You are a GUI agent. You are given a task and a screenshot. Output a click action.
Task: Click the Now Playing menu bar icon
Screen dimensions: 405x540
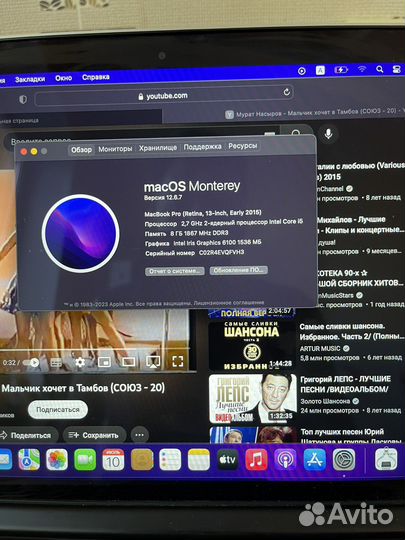pos(302,71)
